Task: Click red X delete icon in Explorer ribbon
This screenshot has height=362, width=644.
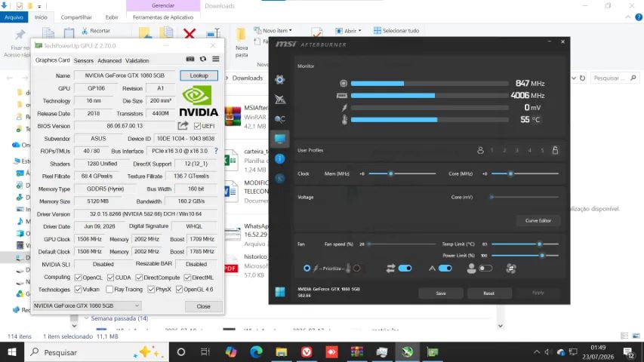Action: point(190,33)
